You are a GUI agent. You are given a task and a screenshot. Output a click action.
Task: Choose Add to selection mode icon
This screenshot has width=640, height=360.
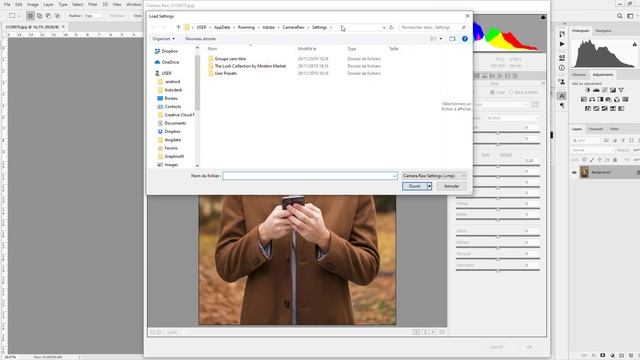pos(39,16)
